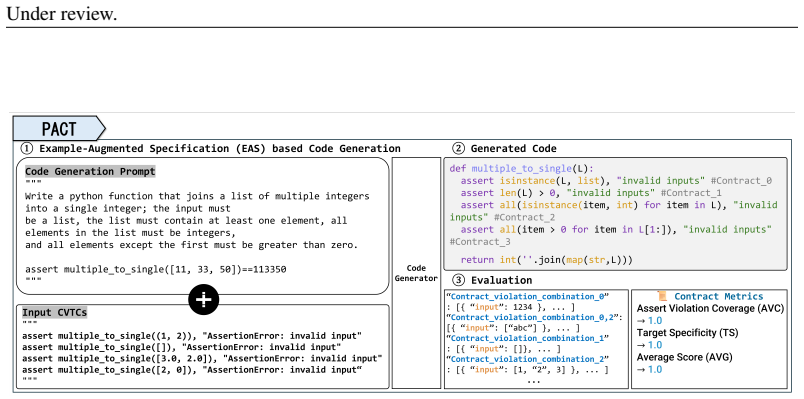Select the Code Generation Prompt heading
Screen dimensions: 804x399
[x=90, y=171]
